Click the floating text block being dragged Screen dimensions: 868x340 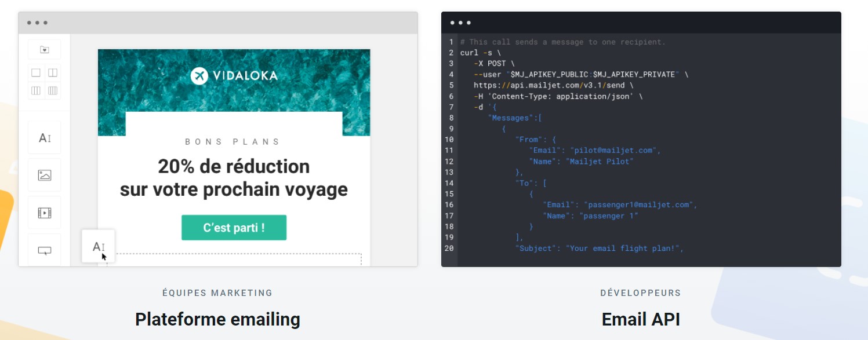[x=99, y=246]
